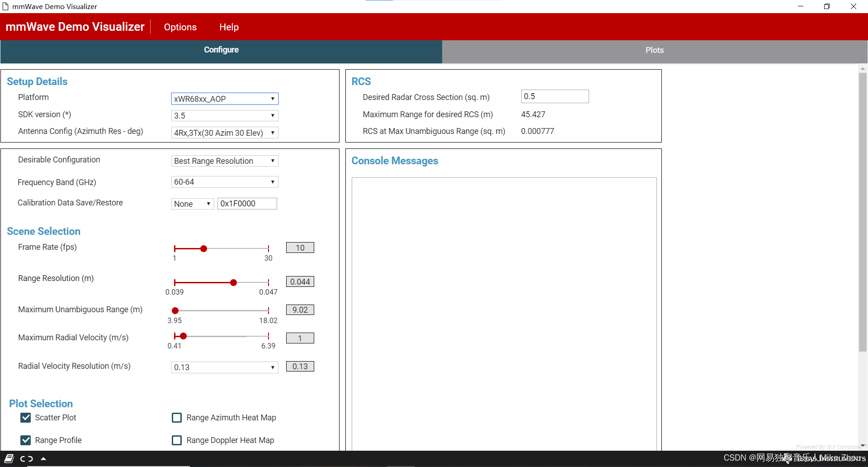868x467 pixels.
Task: Click the Desired Radar Cross Section field
Action: (x=555, y=96)
